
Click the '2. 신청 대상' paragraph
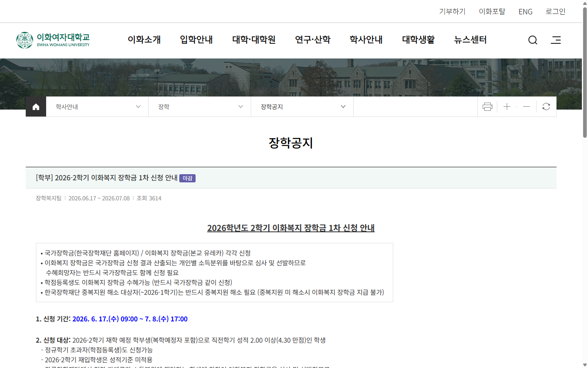point(180,340)
